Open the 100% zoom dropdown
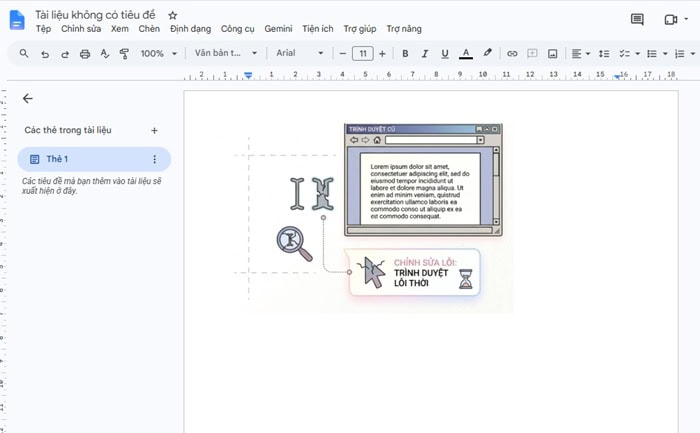Viewport: 700px width, 433px height. [x=158, y=54]
